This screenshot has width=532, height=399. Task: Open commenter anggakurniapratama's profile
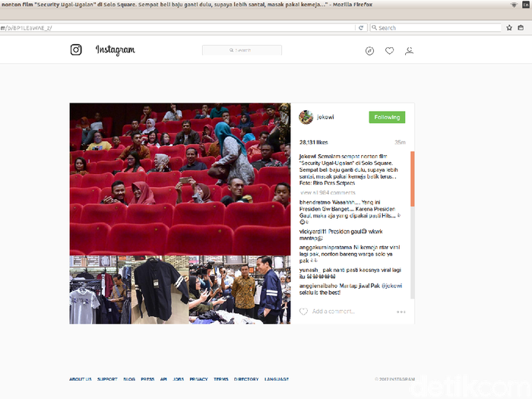pos(326,247)
